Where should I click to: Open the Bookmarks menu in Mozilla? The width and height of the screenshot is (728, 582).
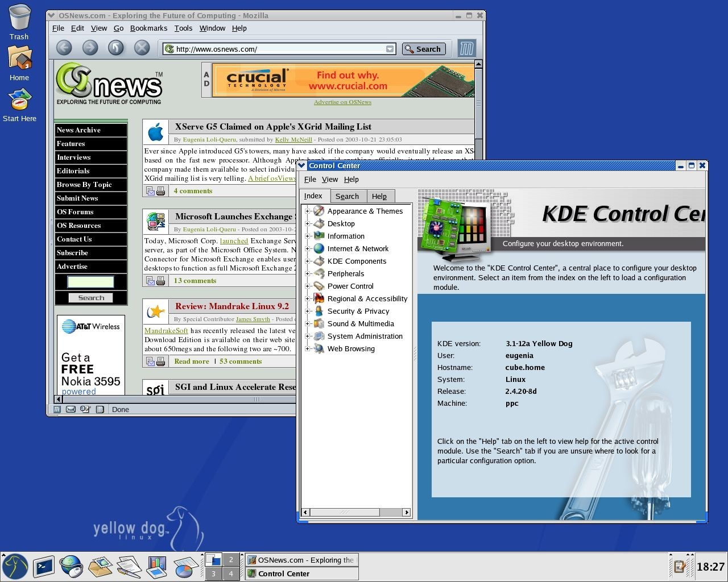pyautogui.click(x=148, y=28)
